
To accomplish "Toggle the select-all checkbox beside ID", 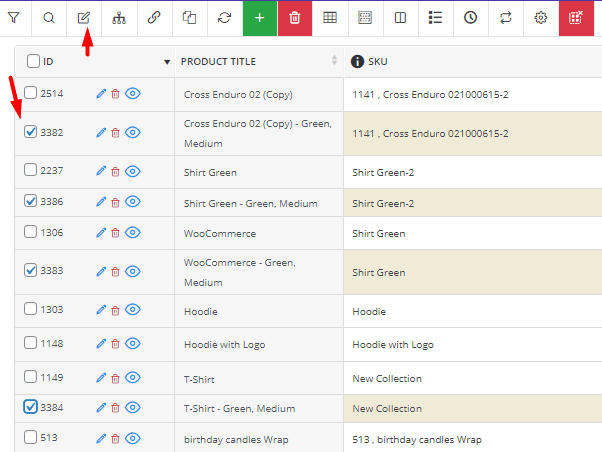I will pos(33,61).
